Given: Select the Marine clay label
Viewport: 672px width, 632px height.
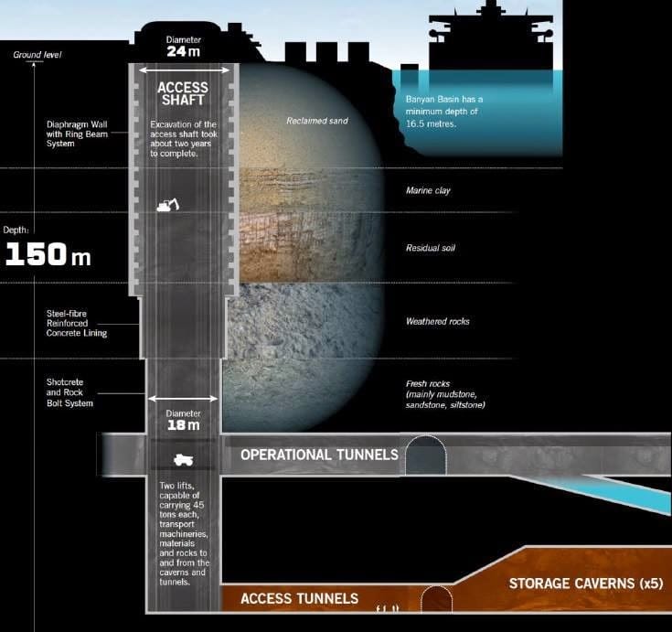Looking at the screenshot, I should click(x=428, y=191).
